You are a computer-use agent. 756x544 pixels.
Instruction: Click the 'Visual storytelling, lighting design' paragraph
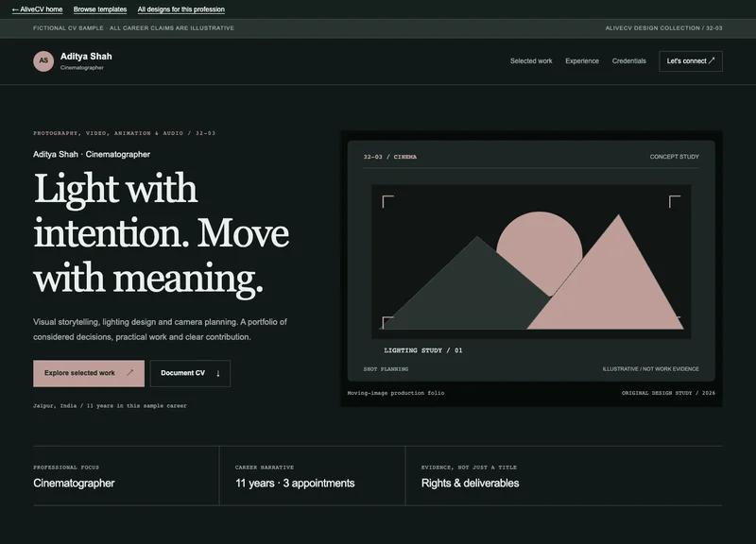click(160, 329)
